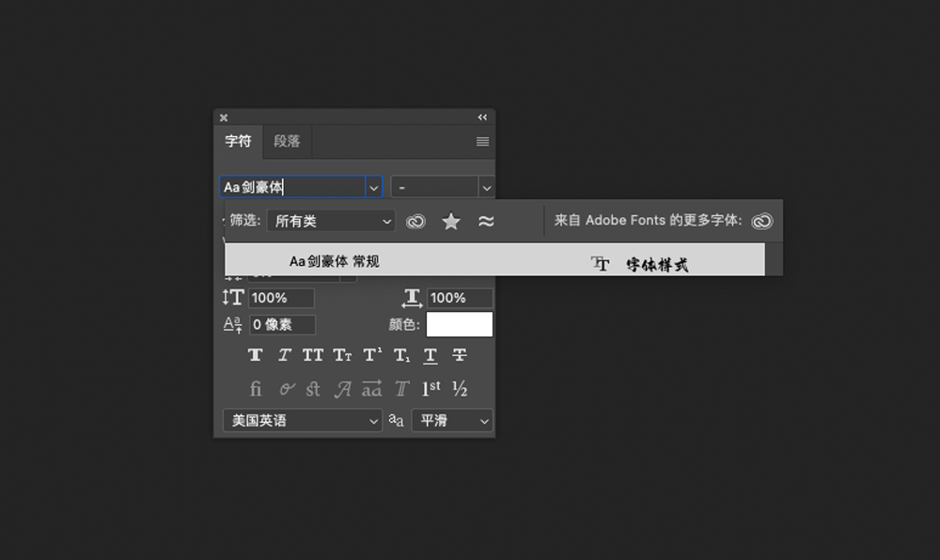
Task: Open the 美国英语 language dropdown
Action: click(x=302, y=420)
